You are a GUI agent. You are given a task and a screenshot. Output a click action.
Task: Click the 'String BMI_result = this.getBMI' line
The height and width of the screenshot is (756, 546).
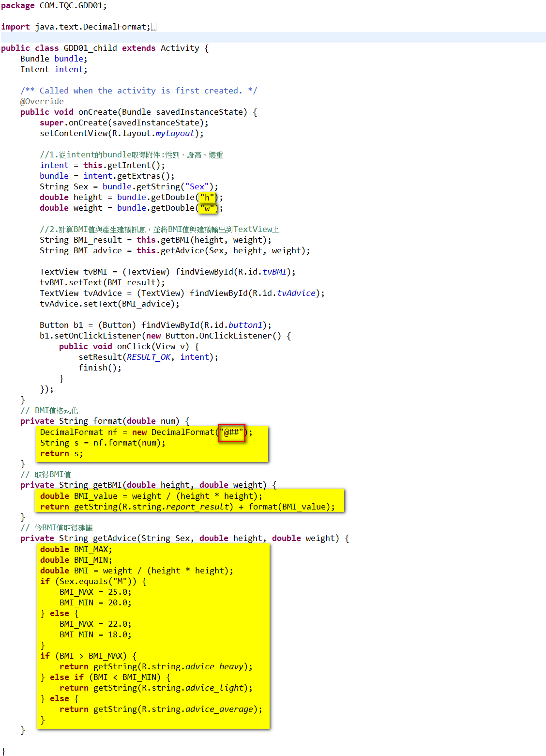point(156,240)
